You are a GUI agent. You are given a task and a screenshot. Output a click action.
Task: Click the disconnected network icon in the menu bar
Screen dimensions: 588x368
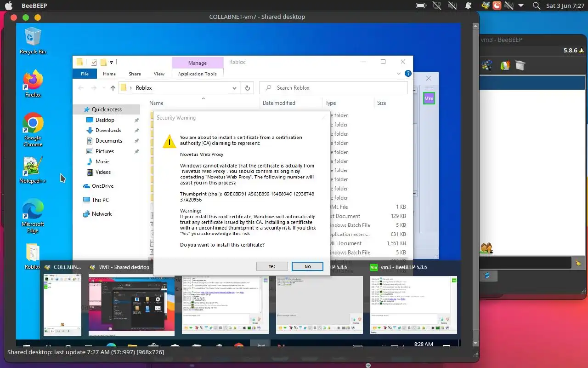(x=438, y=6)
